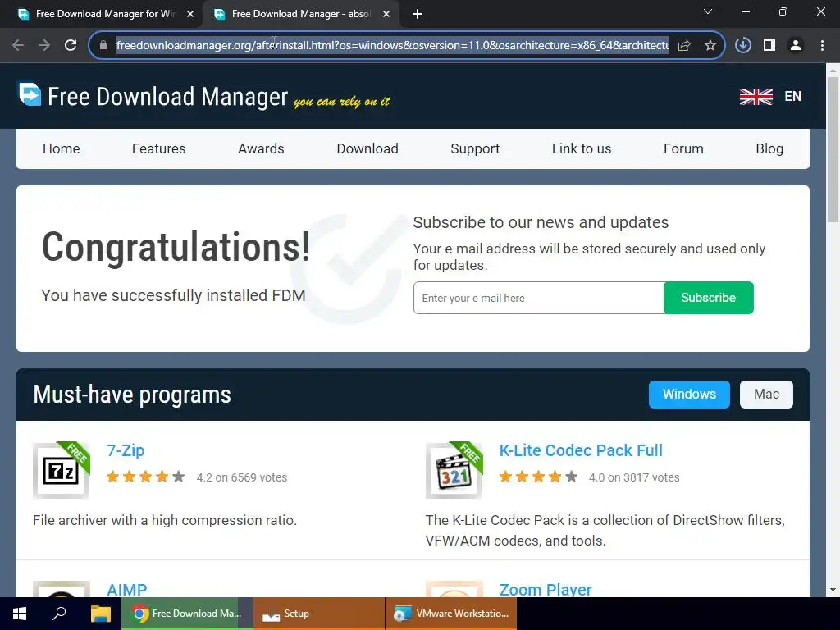The height and width of the screenshot is (630, 840).
Task: Open the K-Lite Codec Pack icon
Action: click(454, 470)
